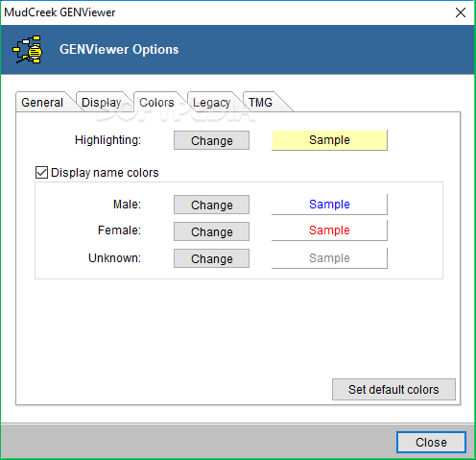
Task: Change the Male name color
Action: pyautogui.click(x=211, y=205)
